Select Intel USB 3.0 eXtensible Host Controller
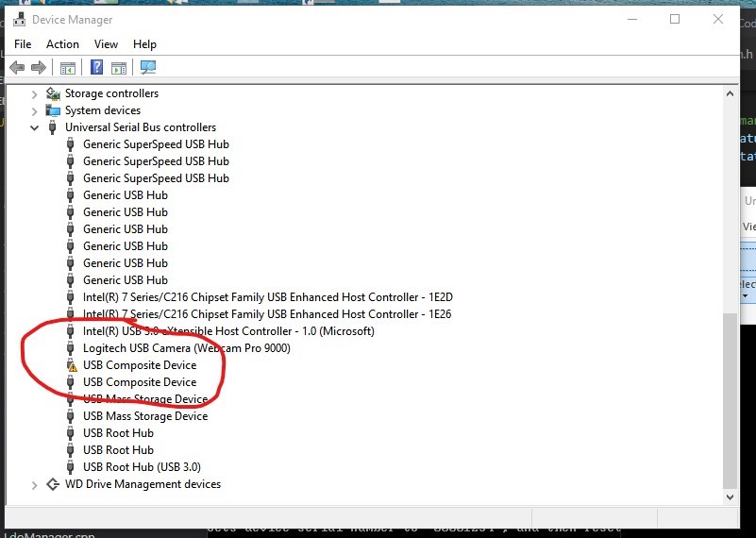 [x=228, y=331]
